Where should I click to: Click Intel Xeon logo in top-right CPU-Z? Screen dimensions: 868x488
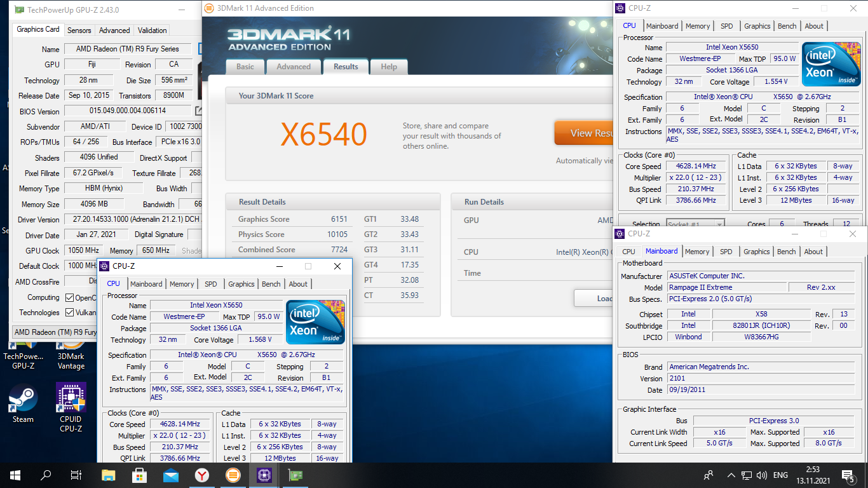point(831,65)
